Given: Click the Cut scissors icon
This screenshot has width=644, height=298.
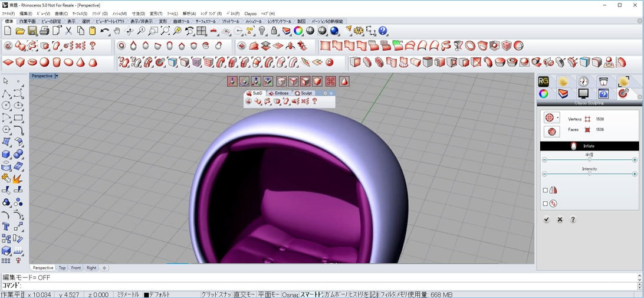Looking at the screenshot, I should click(x=68, y=31).
